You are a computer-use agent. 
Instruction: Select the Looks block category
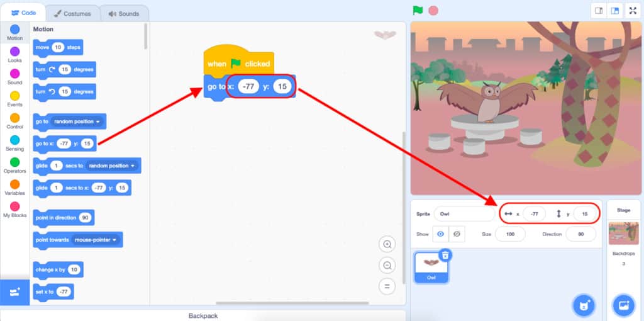pos(15,55)
